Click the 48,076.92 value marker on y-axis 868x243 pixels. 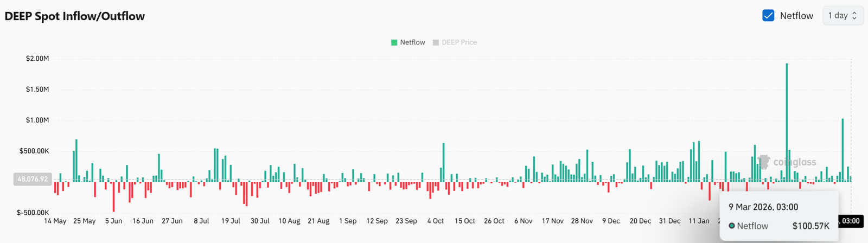tap(33, 179)
